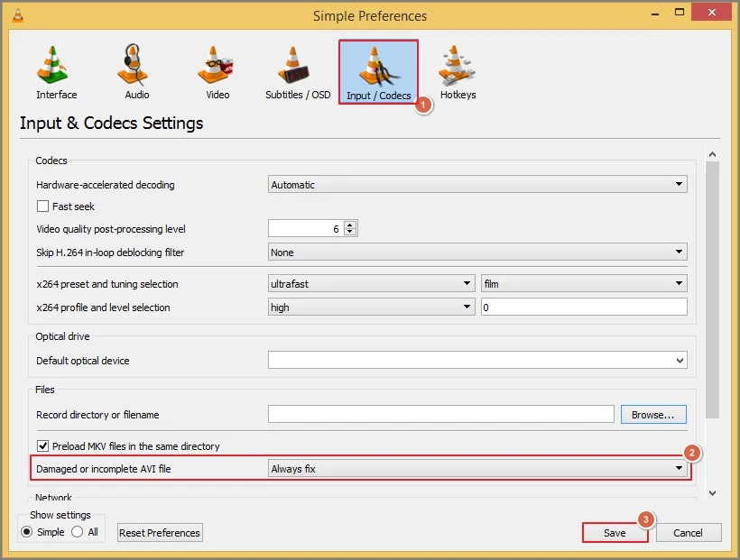The height and width of the screenshot is (560, 740).
Task: Open the x264 tuning dropdown showing film
Action: click(584, 283)
